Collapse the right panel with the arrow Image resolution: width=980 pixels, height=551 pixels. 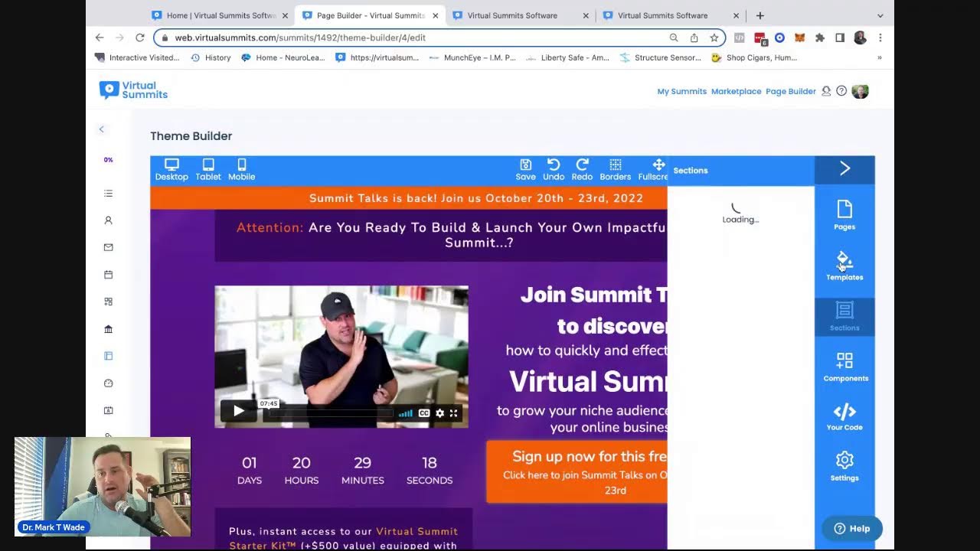[x=844, y=169]
